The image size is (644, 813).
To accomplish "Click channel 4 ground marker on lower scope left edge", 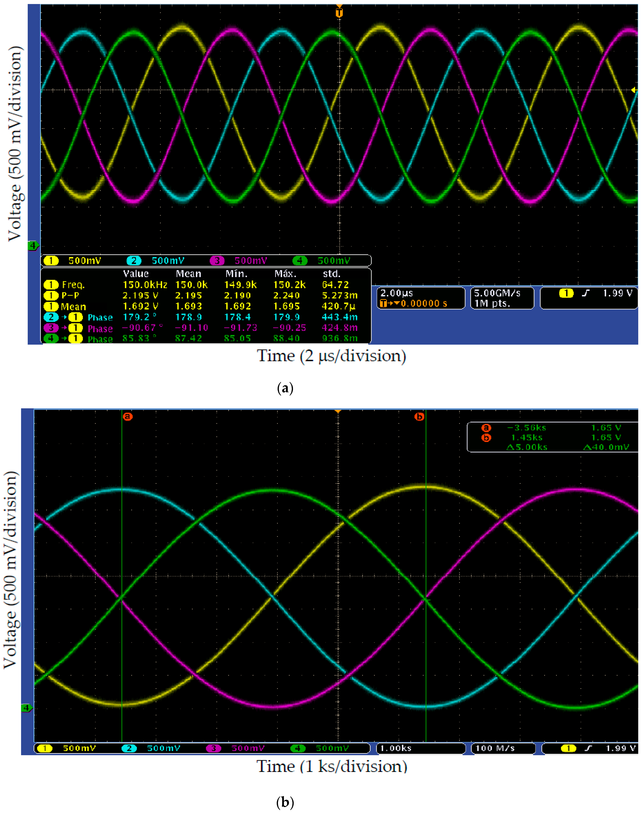I will pyautogui.click(x=26, y=708).
